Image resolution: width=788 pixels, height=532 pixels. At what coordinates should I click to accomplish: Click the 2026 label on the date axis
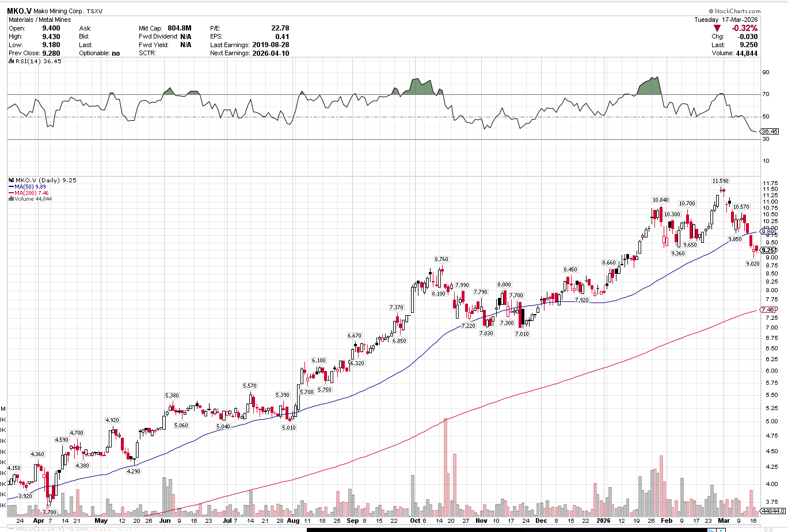point(603,520)
